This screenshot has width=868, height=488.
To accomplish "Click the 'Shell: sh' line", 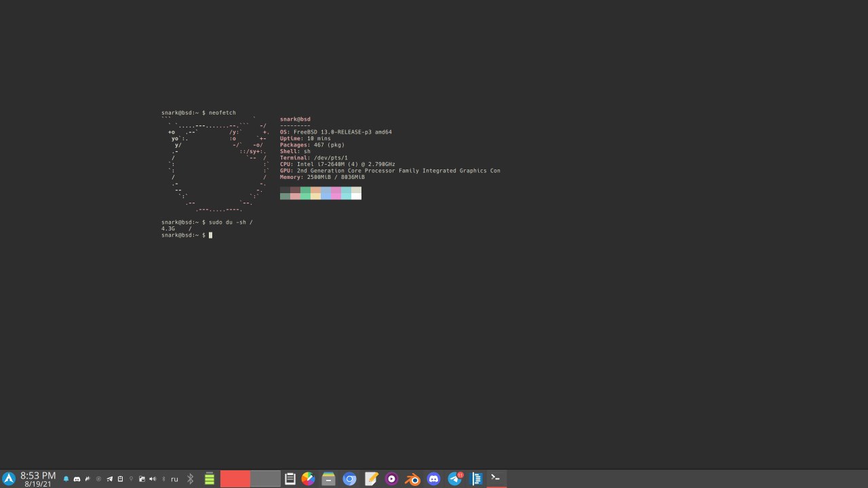I will pos(295,151).
